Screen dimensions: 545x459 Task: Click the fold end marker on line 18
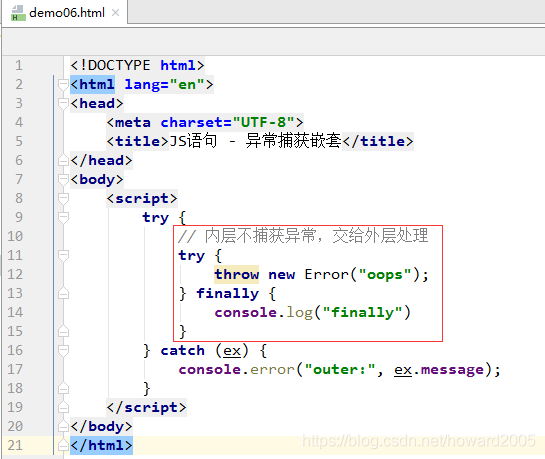coord(63,388)
